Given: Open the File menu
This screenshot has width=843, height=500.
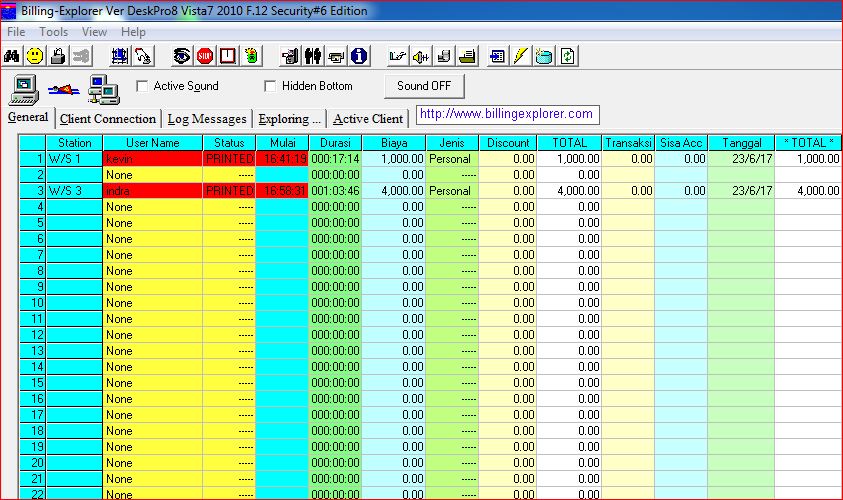Looking at the screenshot, I should [16, 32].
